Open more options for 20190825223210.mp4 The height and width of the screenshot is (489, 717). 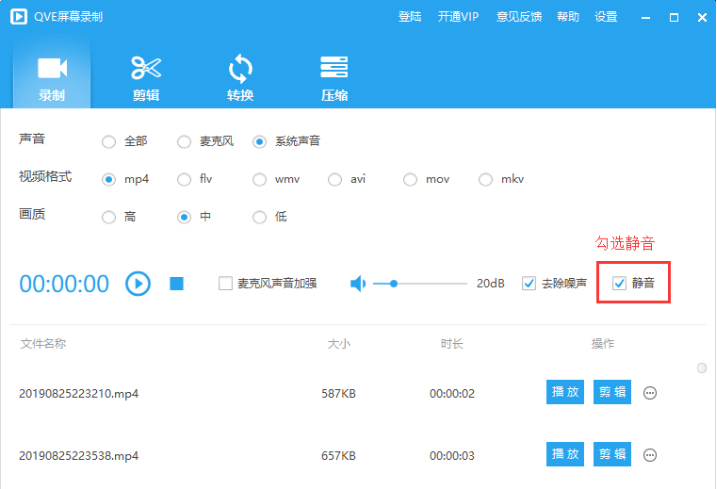pyautogui.click(x=650, y=393)
